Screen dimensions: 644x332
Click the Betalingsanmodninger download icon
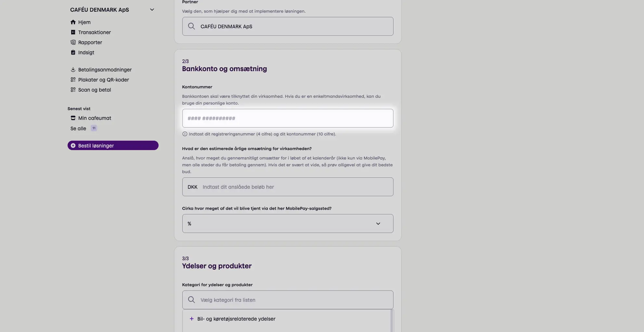pos(73,70)
